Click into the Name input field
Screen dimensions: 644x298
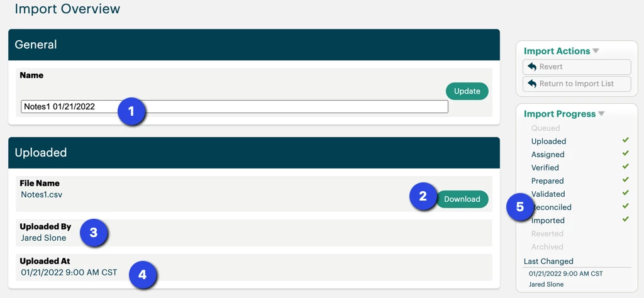(x=234, y=107)
